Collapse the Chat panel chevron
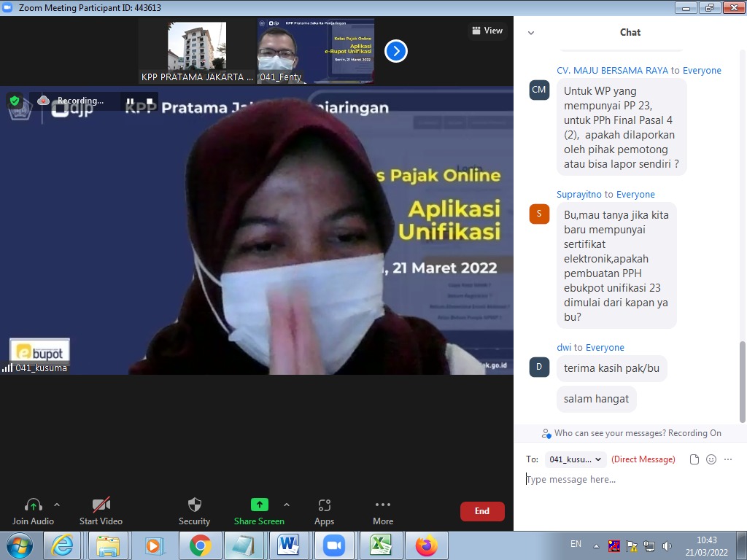The width and height of the screenshot is (747, 560). [x=531, y=33]
